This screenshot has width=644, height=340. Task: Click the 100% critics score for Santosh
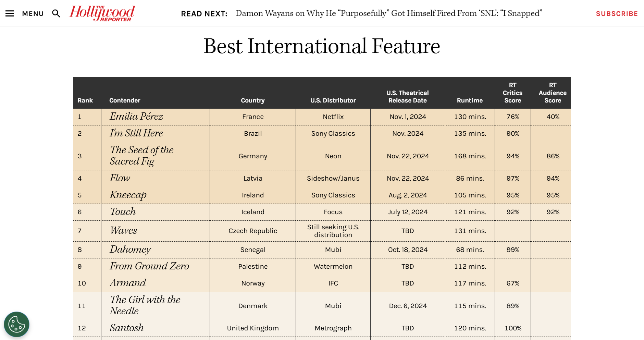pyautogui.click(x=513, y=328)
